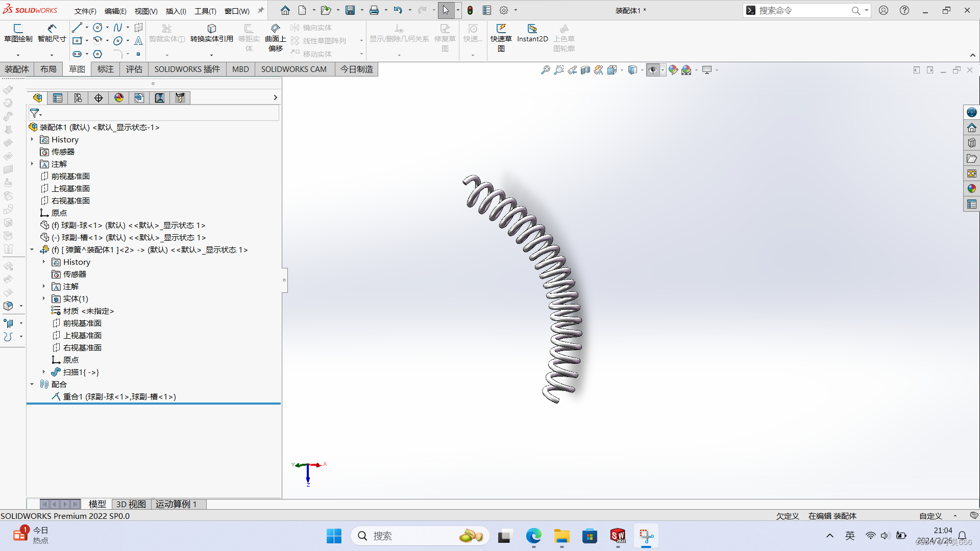Click the Section View icon

coord(585,70)
